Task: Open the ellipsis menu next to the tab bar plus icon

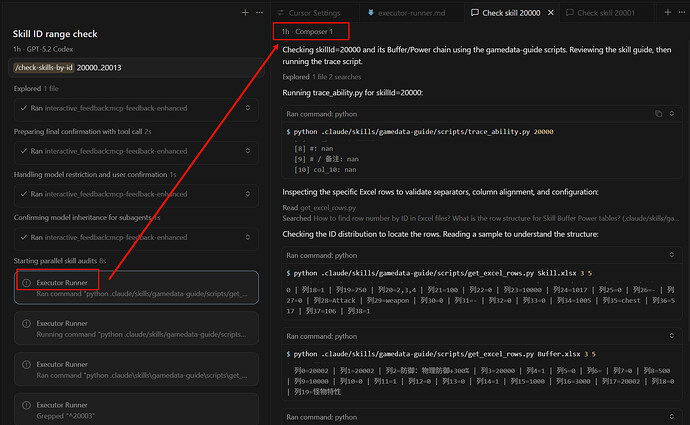Action: (x=682, y=12)
